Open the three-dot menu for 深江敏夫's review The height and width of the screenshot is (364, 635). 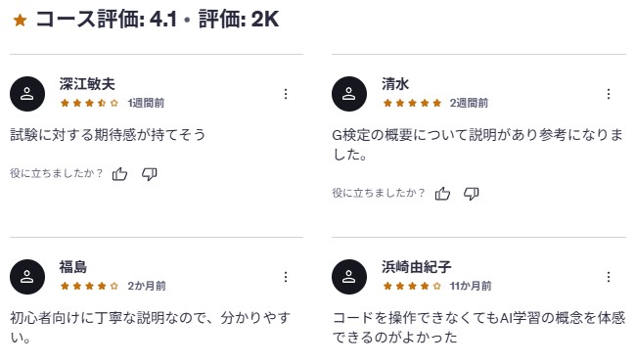coord(286,94)
